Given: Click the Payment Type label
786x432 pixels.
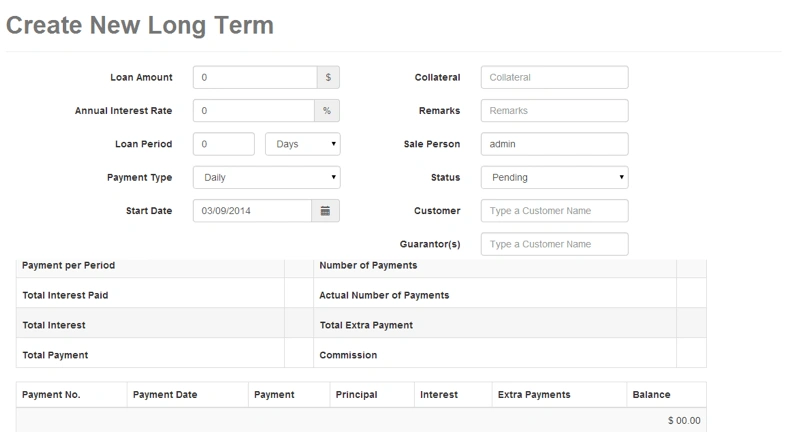Looking at the screenshot, I should coord(139,178).
